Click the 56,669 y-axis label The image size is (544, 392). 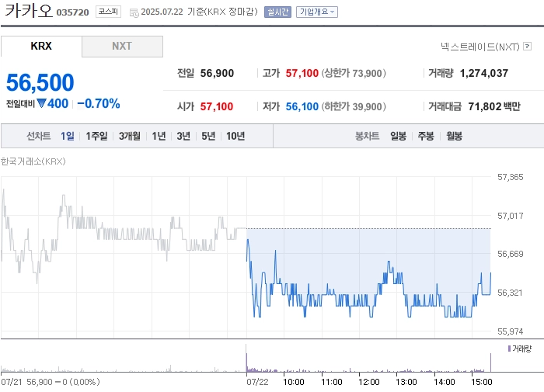(510, 254)
